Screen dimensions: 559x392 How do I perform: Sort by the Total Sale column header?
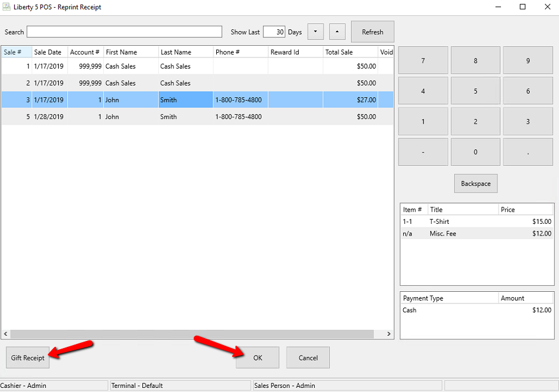coord(350,52)
